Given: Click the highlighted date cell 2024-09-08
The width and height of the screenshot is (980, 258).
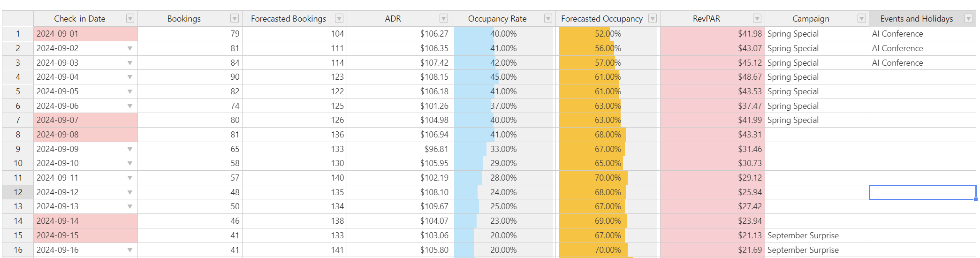Looking at the screenshot, I should (x=85, y=135).
